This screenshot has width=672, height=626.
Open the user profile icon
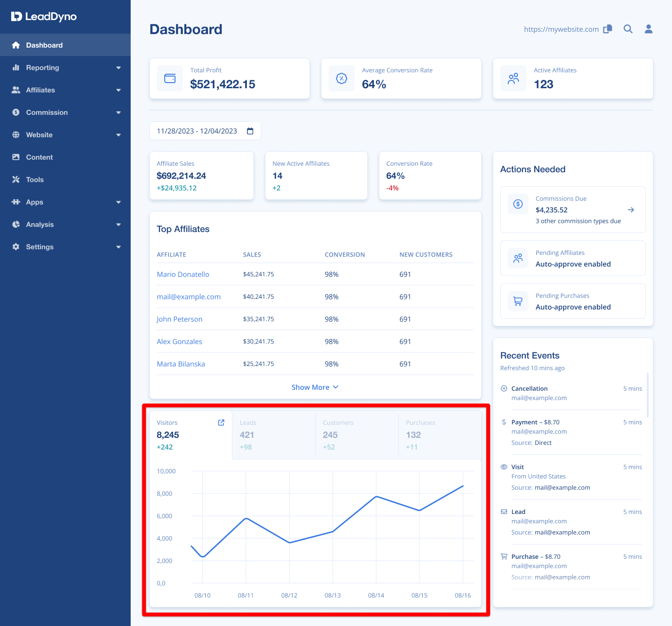(x=649, y=29)
